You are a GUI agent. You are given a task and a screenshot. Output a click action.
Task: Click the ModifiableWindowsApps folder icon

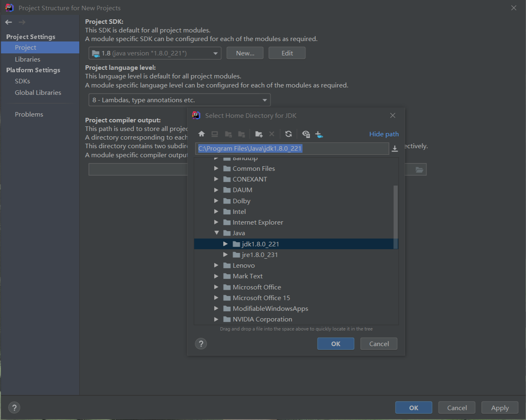coord(227,308)
